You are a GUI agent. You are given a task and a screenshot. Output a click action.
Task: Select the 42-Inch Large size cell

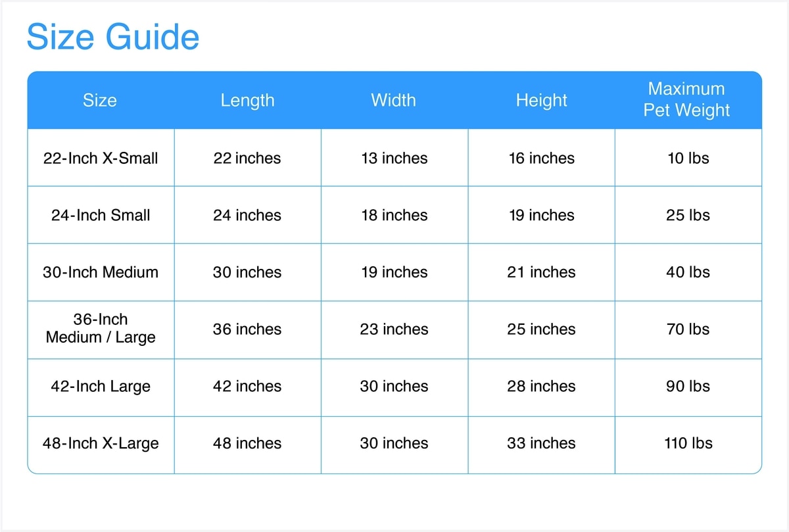(x=101, y=387)
